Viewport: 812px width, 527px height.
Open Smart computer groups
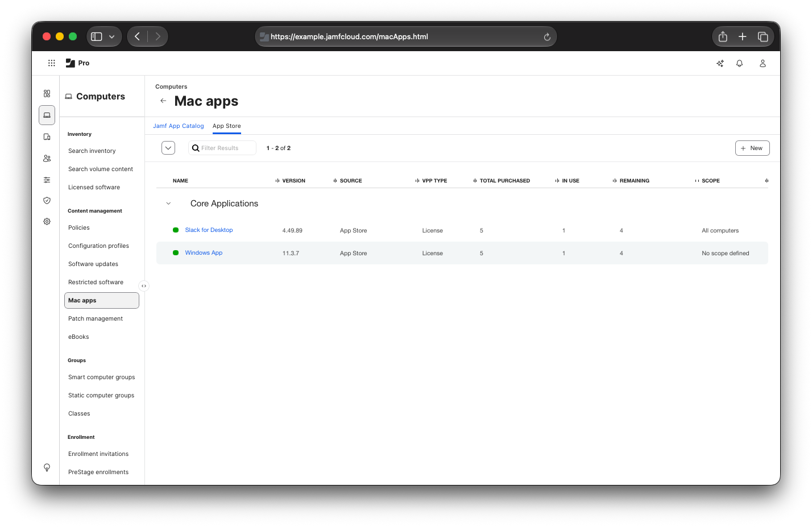[101, 377]
